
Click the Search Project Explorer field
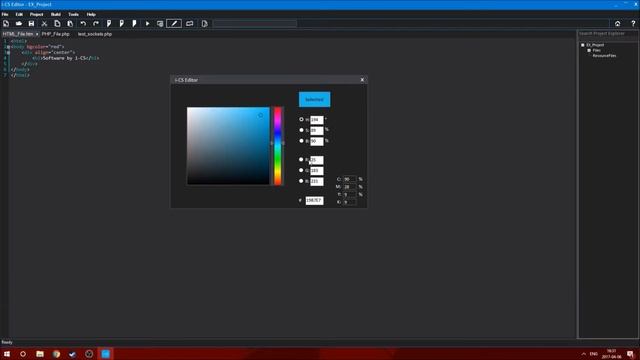tap(608, 33)
